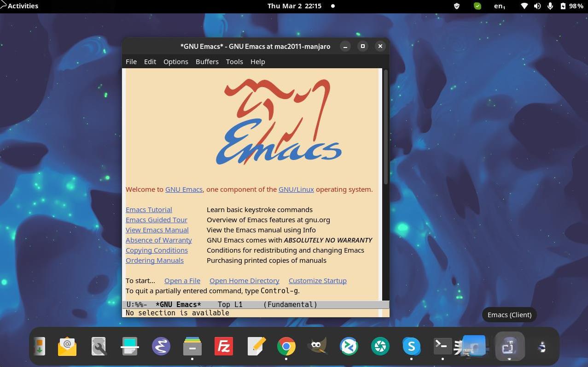The width and height of the screenshot is (588, 367).
Task: Open the disk utility wrench icon in dock
Action: point(99,346)
